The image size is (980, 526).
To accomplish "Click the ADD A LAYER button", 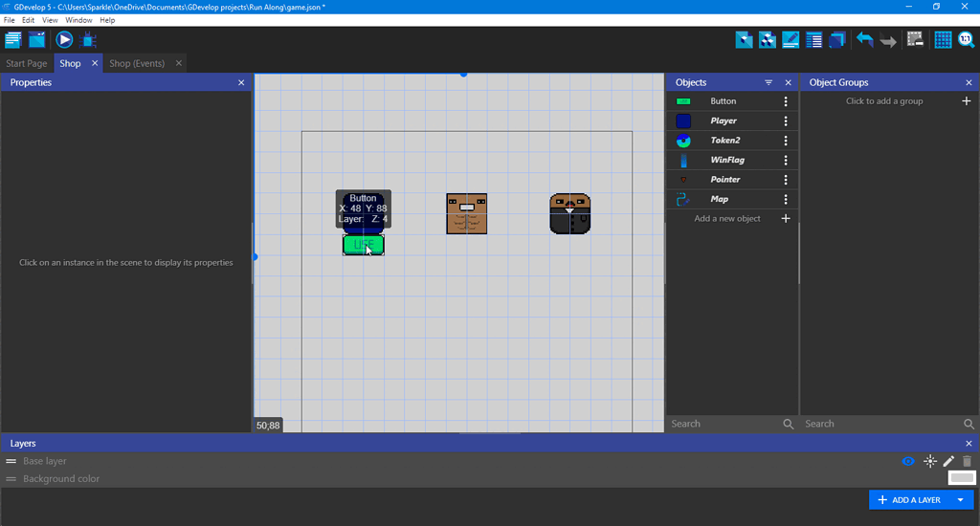I will coord(909,500).
